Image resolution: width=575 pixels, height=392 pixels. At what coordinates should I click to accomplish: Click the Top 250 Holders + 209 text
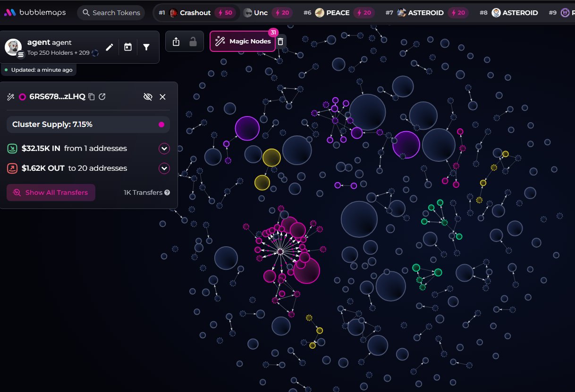click(x=59, y=53)
